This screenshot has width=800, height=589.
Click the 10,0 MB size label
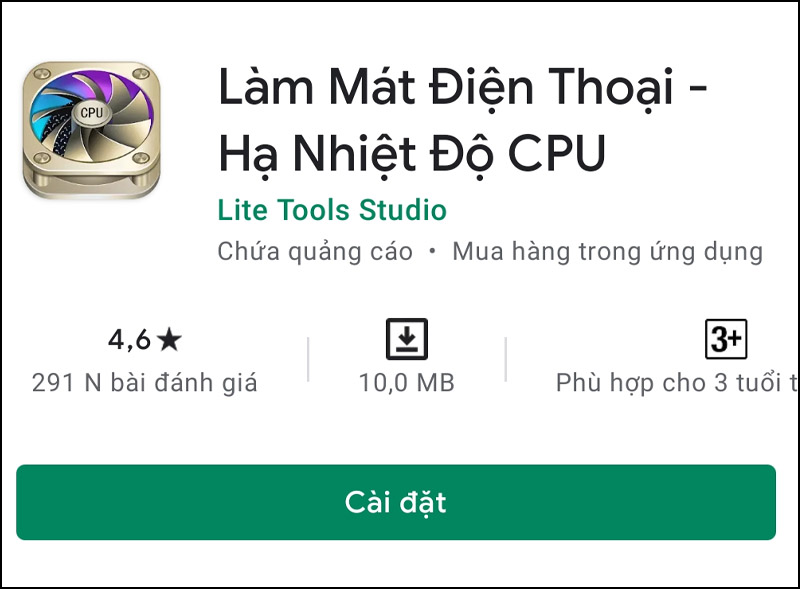tap(407, 383)
